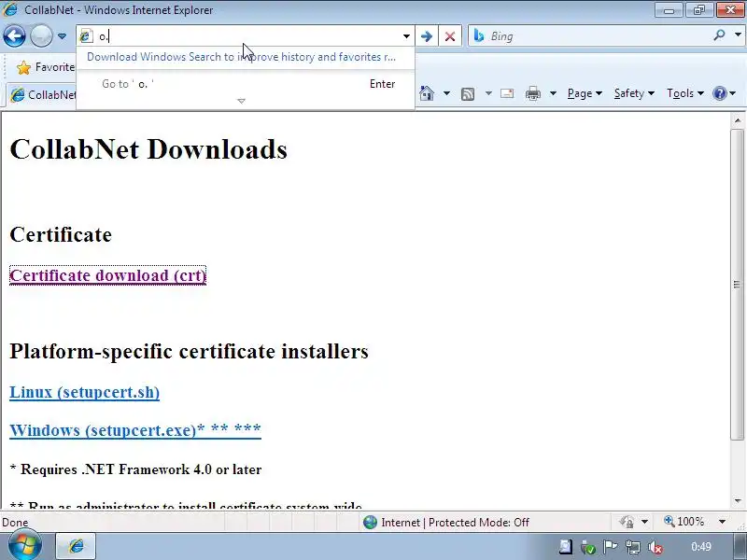Click the Print icon
Viewport: 747px width, 560px height.
(532, 93)
